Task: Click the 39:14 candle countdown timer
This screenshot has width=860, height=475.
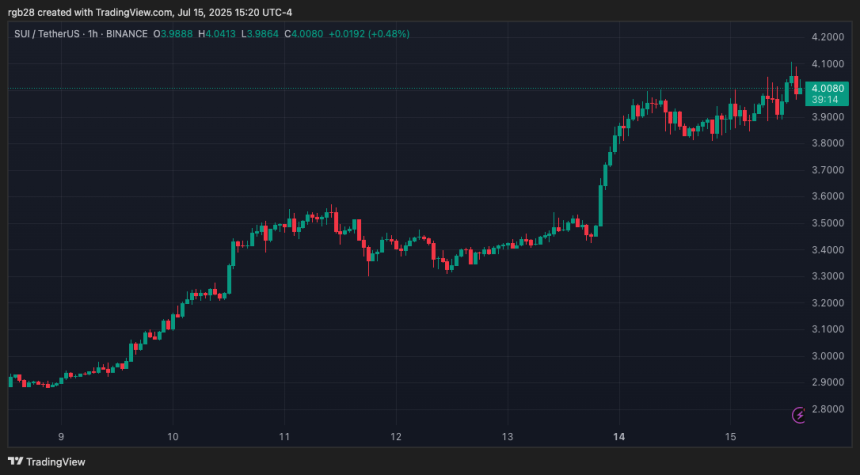Action: [x=828, y=100]
